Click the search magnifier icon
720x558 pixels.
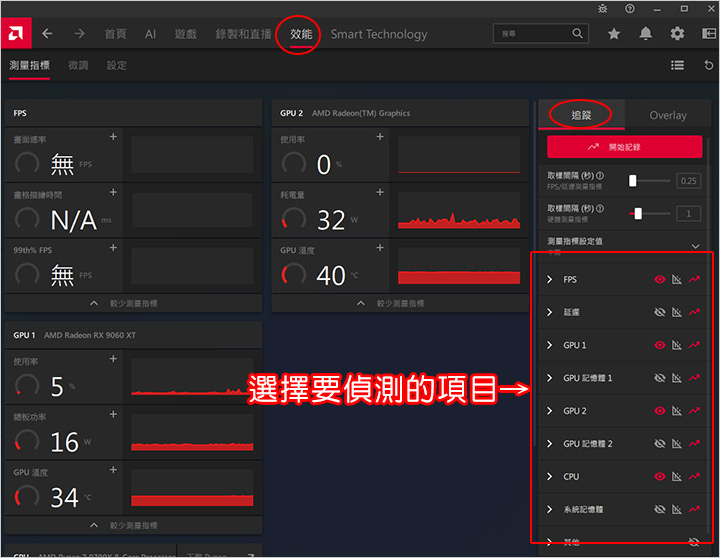pos(578,34)
